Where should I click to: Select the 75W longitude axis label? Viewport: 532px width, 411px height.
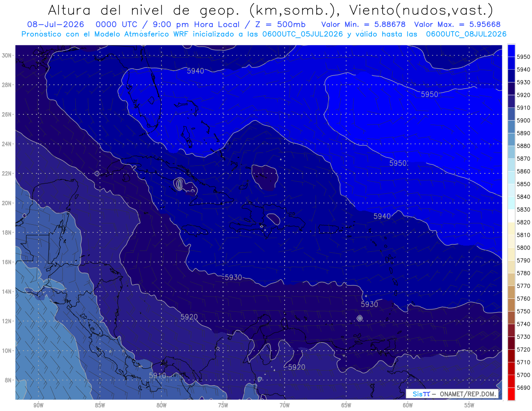(x=223, y=406)
